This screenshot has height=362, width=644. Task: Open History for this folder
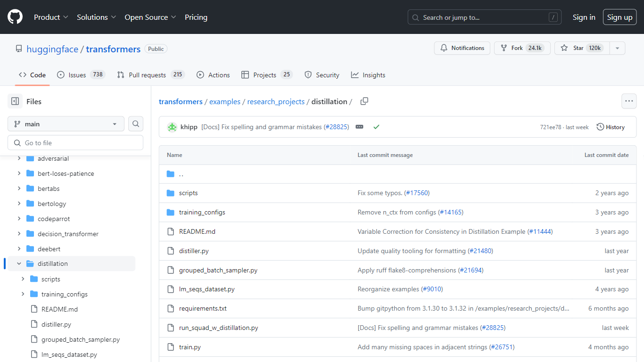611,127
